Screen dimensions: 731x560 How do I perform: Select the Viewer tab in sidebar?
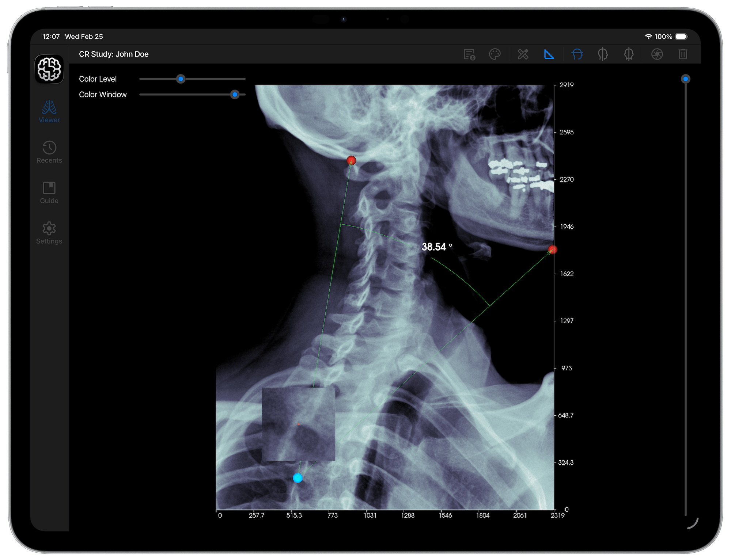(49, 112)
